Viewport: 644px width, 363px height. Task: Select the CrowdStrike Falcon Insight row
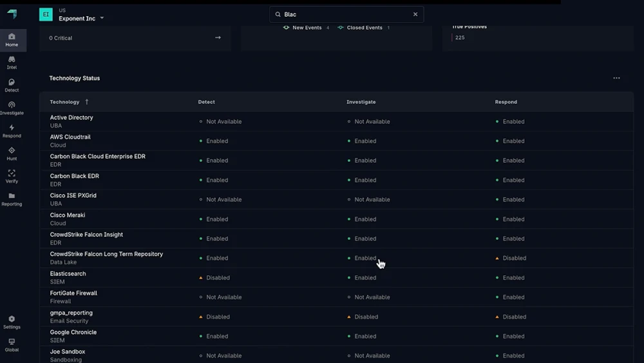[x=336, y=239]
